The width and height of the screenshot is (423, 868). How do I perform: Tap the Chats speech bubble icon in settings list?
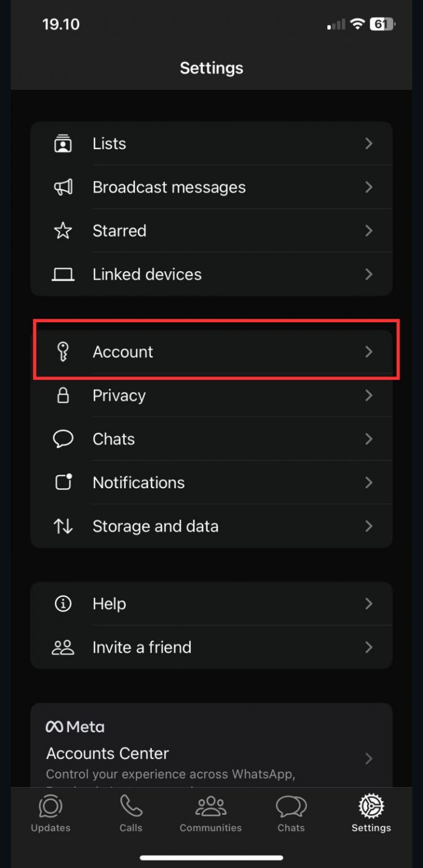[63, 439]
